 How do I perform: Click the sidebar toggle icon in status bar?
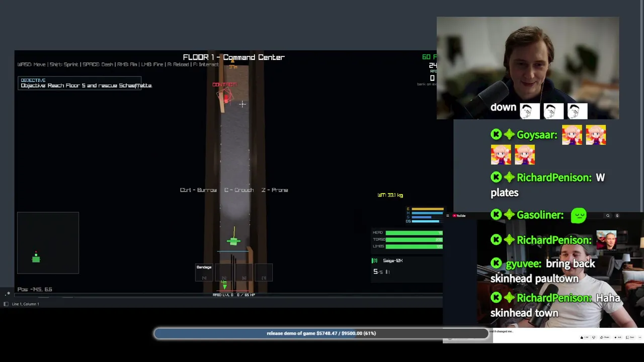pos(6,304)
